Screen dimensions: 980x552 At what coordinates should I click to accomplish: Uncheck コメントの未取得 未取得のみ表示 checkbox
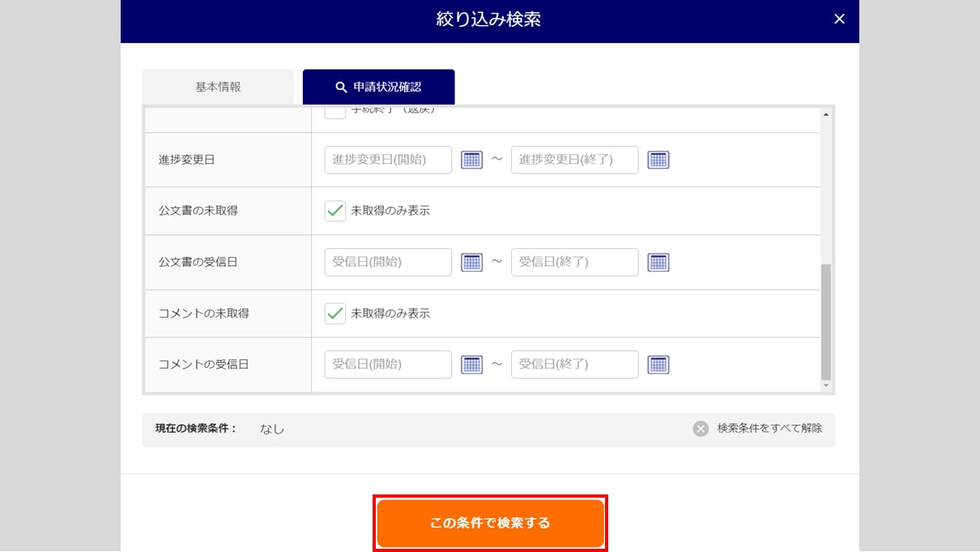[335, 314]
